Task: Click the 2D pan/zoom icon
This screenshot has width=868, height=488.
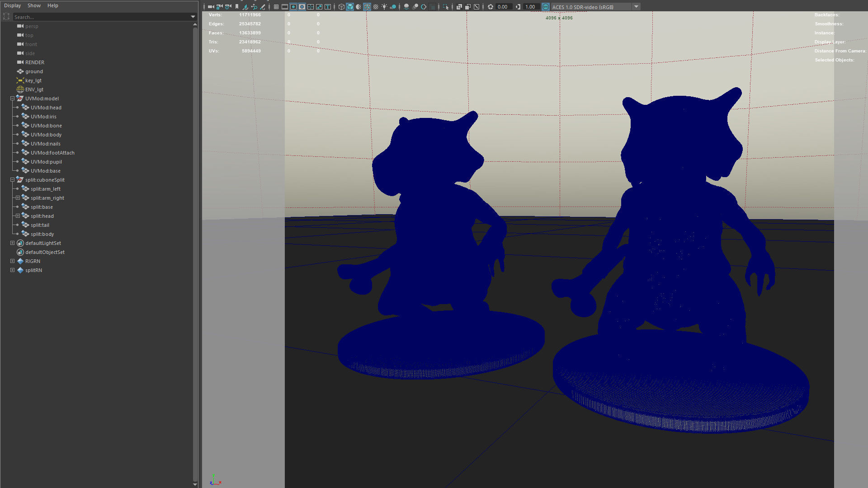Action: point(254,7)
